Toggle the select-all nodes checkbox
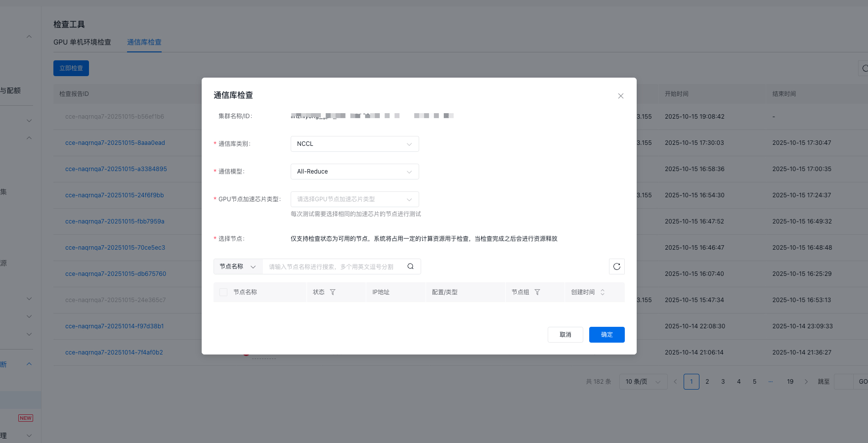The width and height of the screenshot is (868, 443). [x=223, y=292]
